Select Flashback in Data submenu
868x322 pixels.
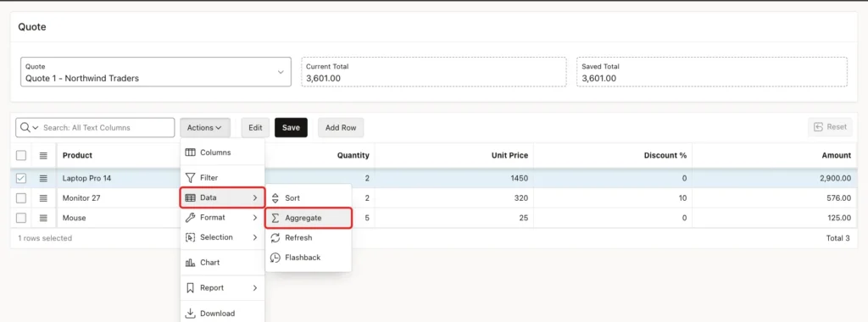[x=309, y=258]
